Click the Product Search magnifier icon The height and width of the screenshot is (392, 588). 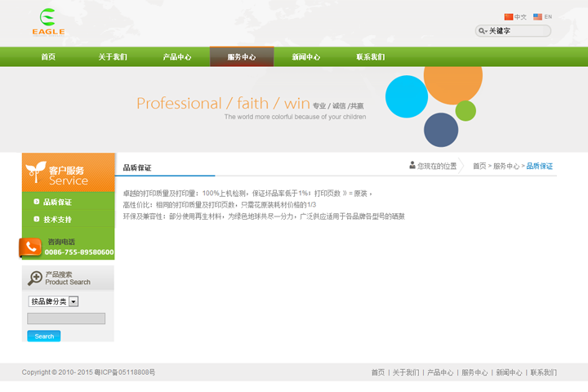click(35, 278)
